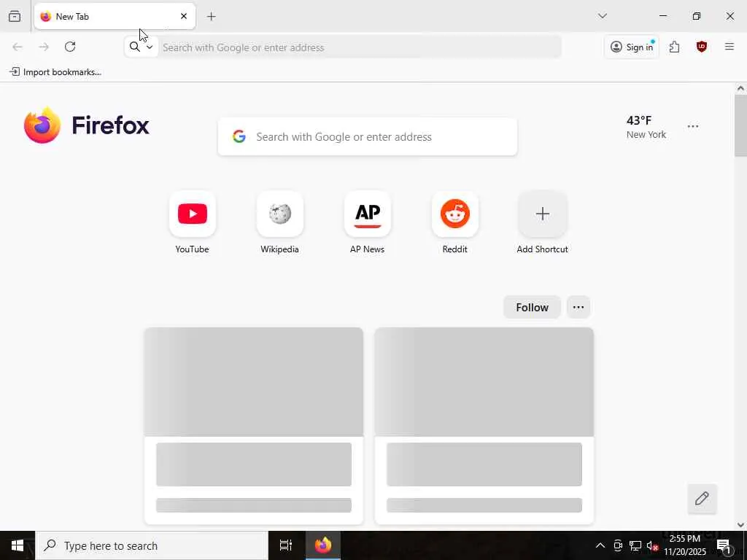Image resolution: width=747 pixels, height=560 pixels.
Task: Click the Follow button
Action: click(532, 307)
